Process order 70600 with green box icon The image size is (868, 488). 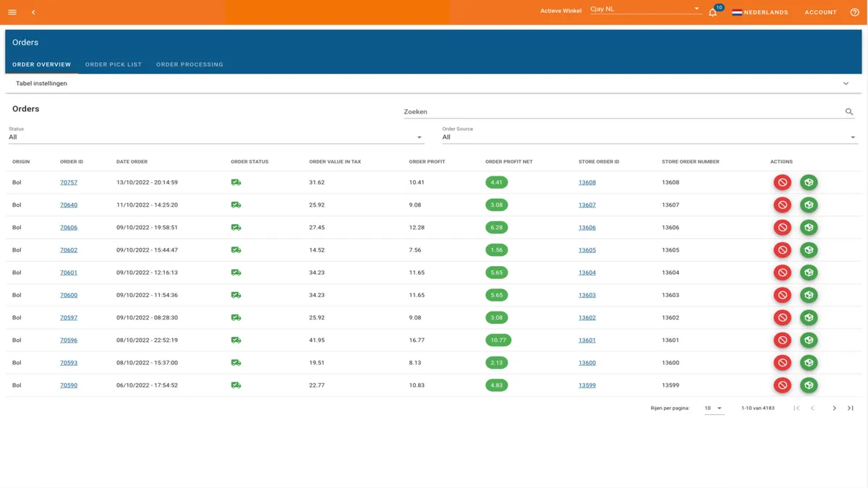(809, 295)
